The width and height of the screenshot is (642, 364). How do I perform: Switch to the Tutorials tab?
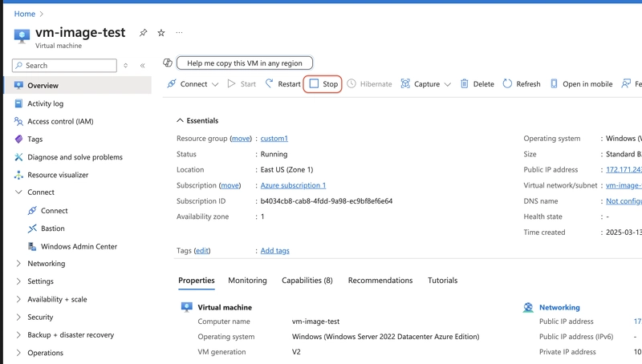443,281
